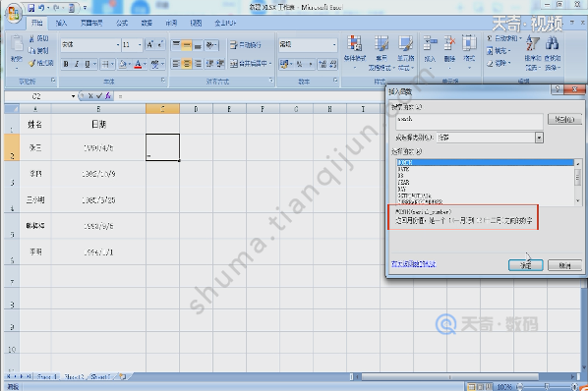Apply accounting number format
Image resolution: width=588 pixels, height=391 pixels.
click(x=284, y=65)
